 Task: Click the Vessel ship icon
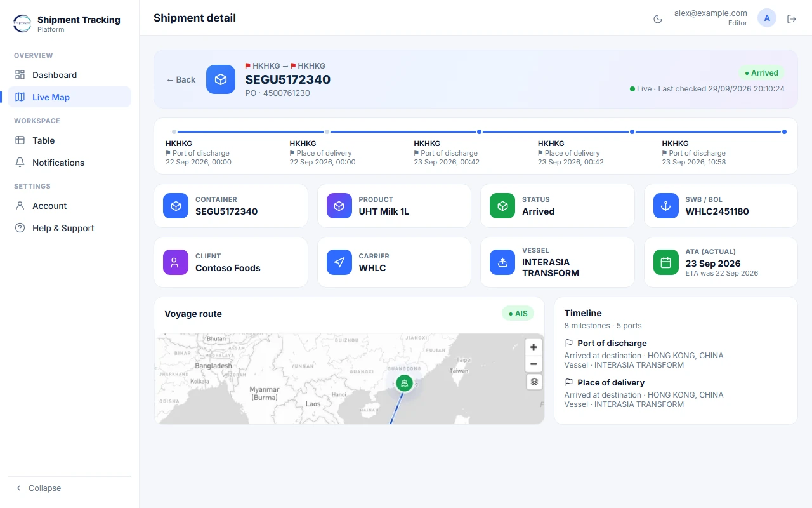(502, 262)
